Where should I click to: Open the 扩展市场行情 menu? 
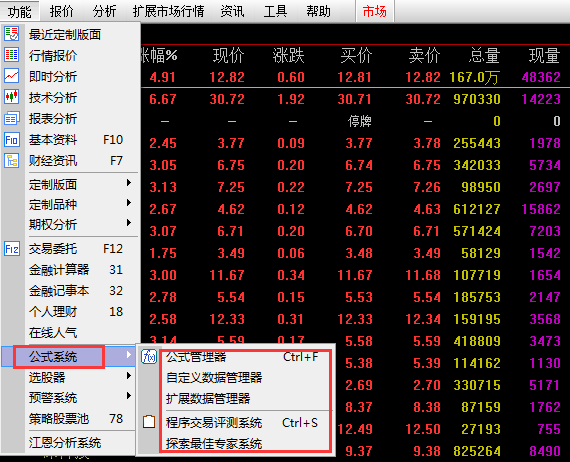pyautogui.click(x=168, y=11)
